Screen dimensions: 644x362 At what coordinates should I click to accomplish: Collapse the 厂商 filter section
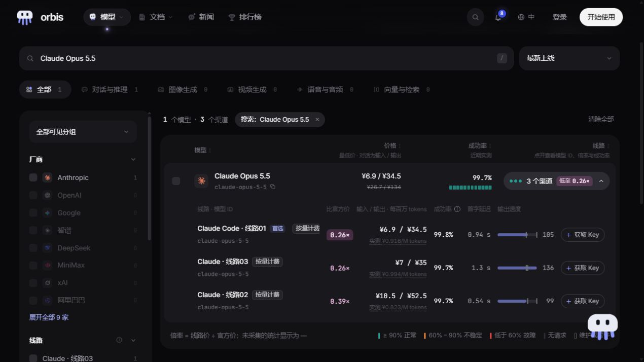133,159
